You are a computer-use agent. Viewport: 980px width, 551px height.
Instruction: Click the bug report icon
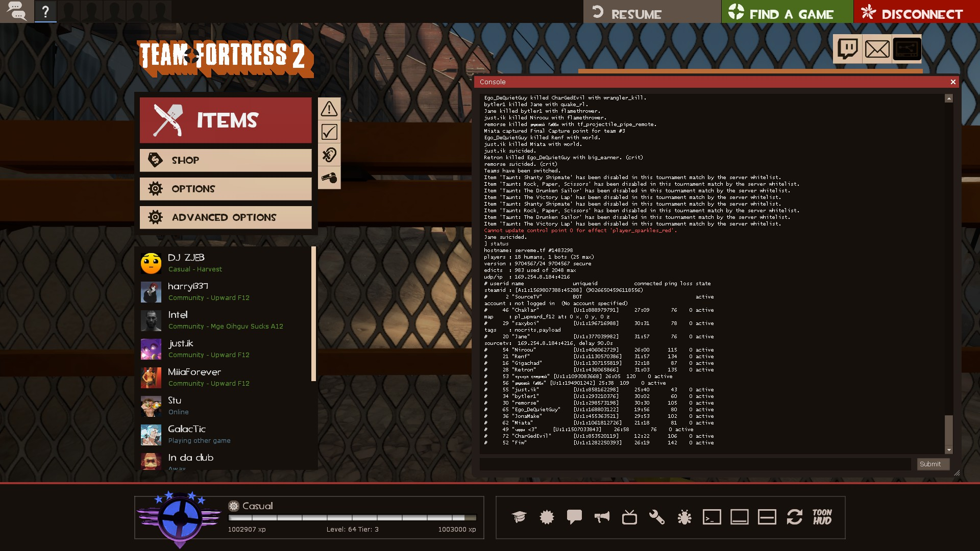[684, 517]
